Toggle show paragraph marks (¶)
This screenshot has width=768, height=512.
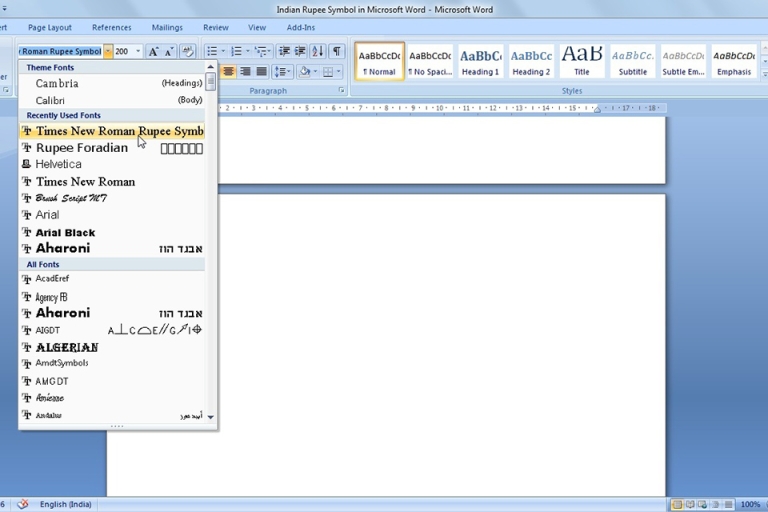click(337, 51)
